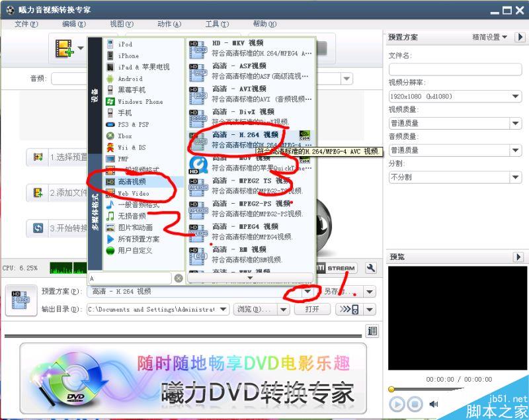Open the arrow beside add video icon

(81, 48)
